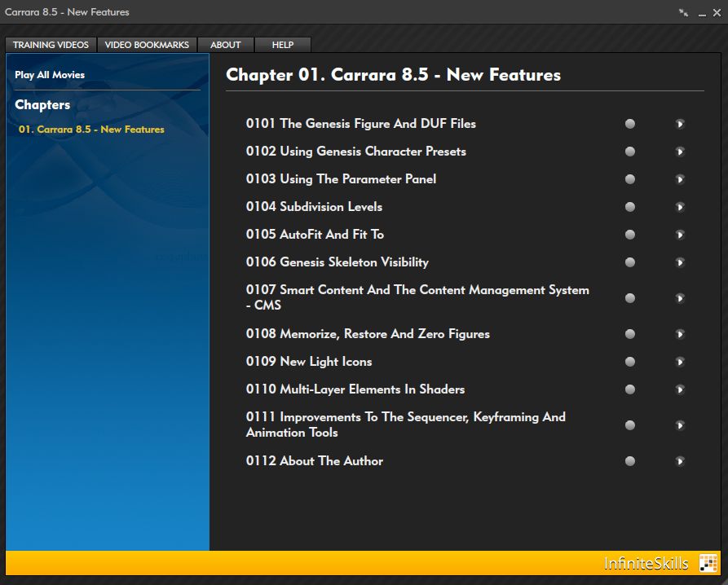
Task: Click the InfiniteSkills logo icon
Action: [708, 563]
